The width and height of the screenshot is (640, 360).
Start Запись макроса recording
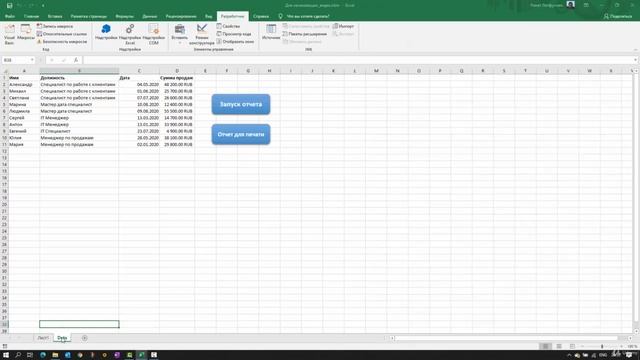point(55,26)
